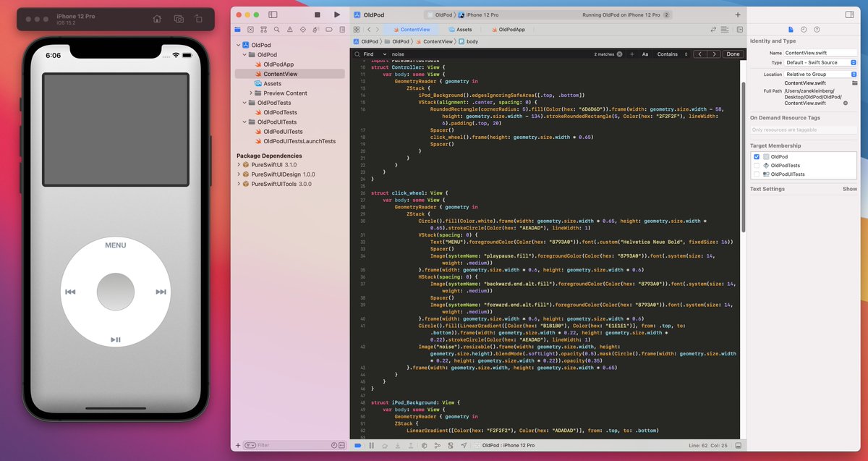The height and width of the screenshot is (461, 868).
Task: Click Done to close find bar
Action: [x=733, y=54]
